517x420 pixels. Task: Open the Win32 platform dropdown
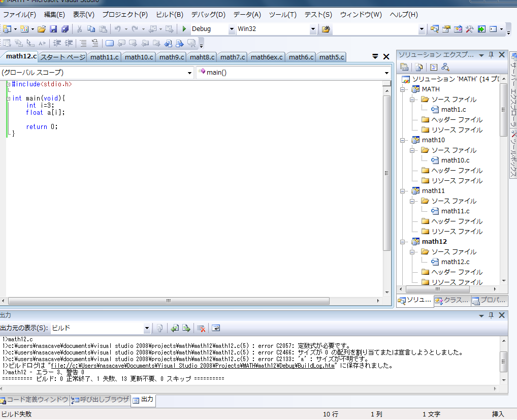click(313, 29)
